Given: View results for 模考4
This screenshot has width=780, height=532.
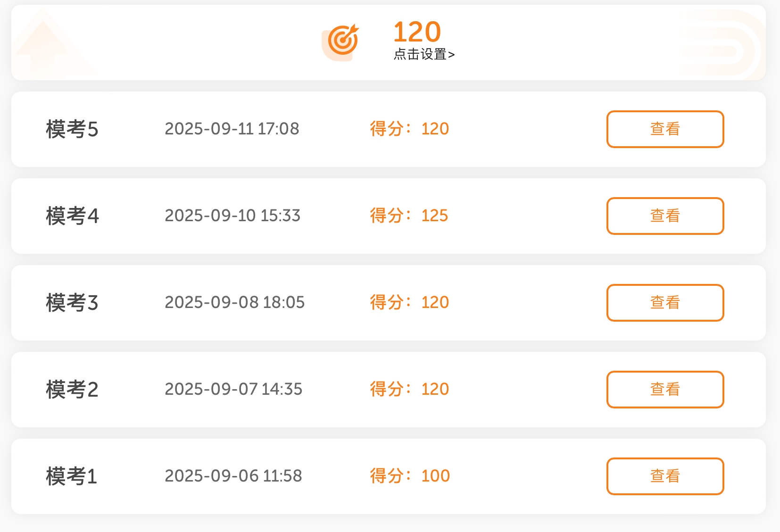Looking at the screenshot, I should (665, 216).
